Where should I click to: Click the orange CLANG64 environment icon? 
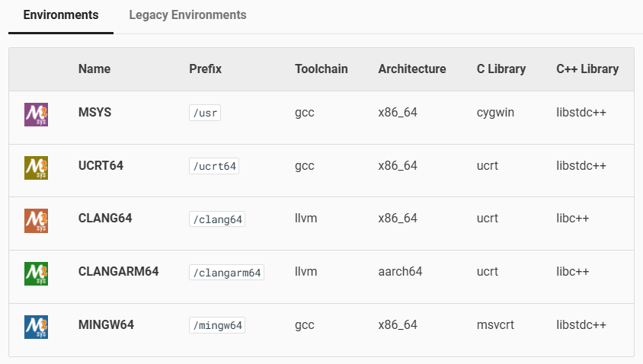pos(36,219)
